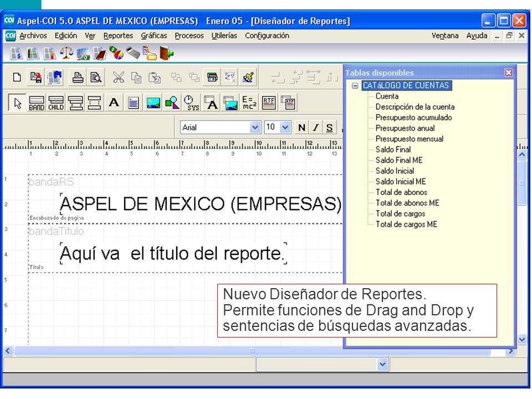Screen dimensions: 532x399
Task: Insert a BAND component
Action: [37, 103]
